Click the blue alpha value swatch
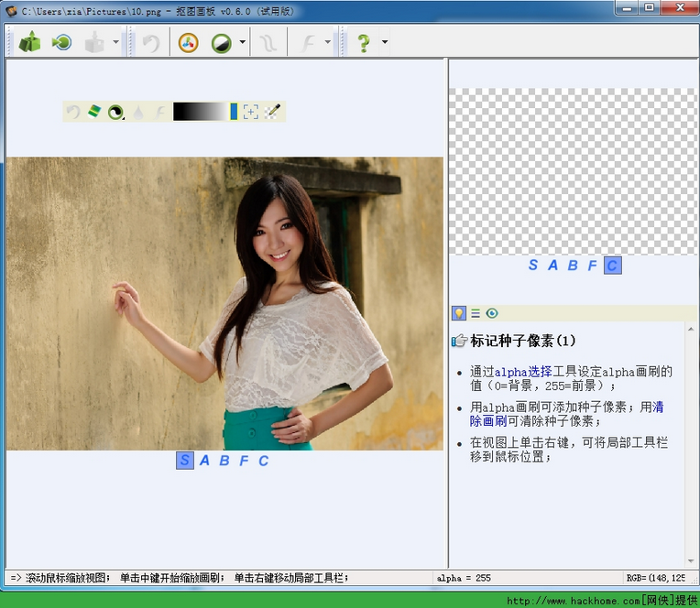The width and height of the screenshot is (700, 608). pos(234,112)
